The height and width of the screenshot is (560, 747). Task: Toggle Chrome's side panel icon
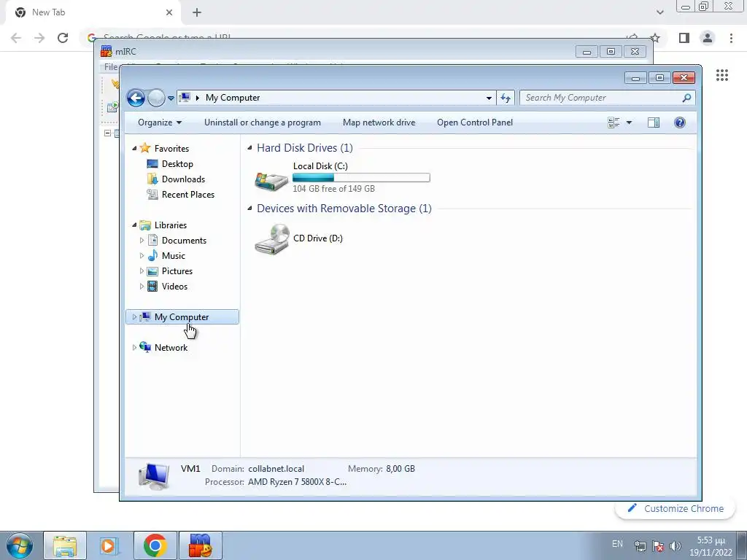(x=684, y=38)
